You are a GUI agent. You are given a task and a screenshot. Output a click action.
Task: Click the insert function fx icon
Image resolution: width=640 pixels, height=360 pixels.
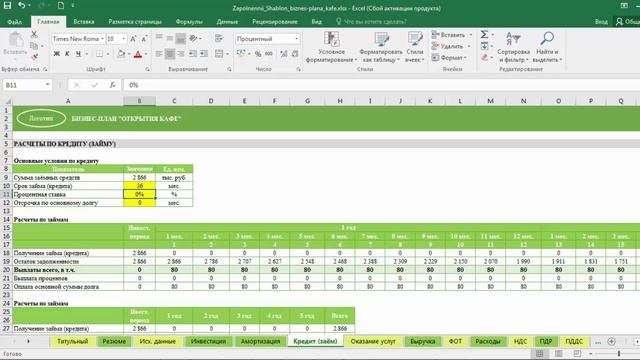point(112,85)
